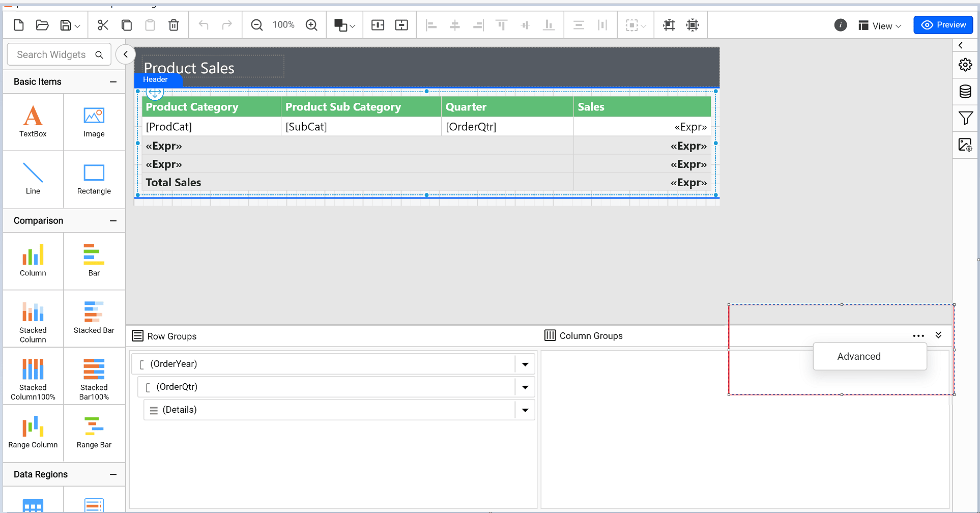The width and height of the screenshot is (980, 513).
Task: Open the View menu
Action: pyautogui.click(x=880, y=25)
